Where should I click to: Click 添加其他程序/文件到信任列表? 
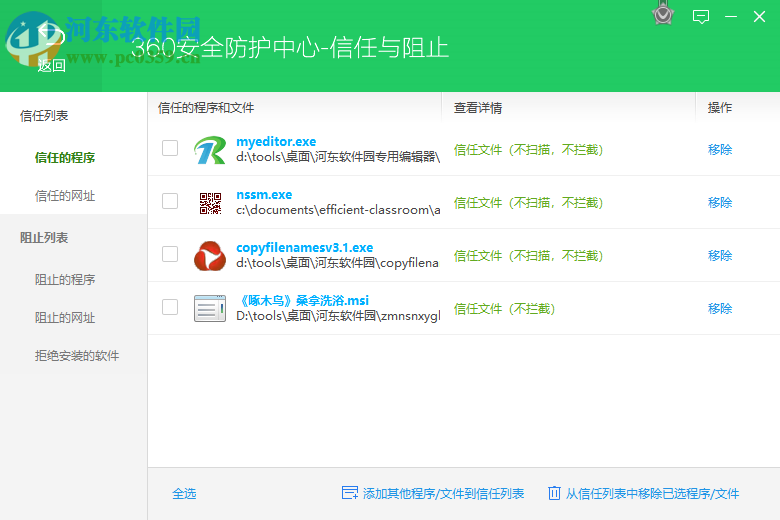pos(443,494)
